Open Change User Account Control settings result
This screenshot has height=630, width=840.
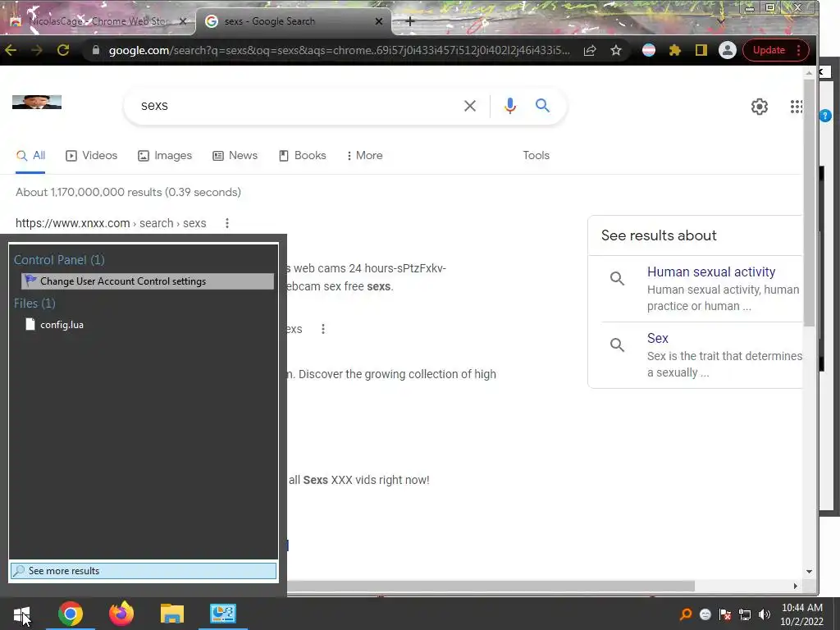(148, 281)
